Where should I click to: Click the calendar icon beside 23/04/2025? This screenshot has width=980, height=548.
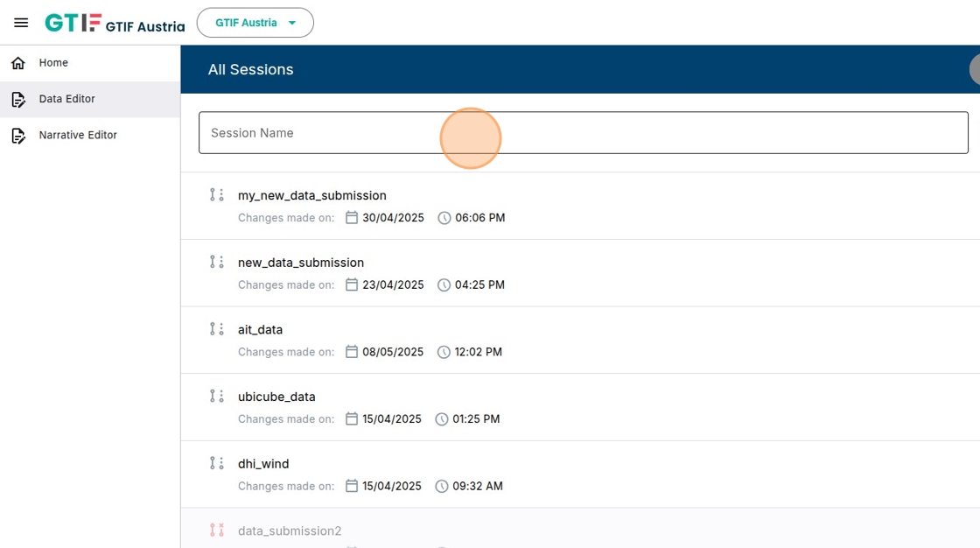352,285
